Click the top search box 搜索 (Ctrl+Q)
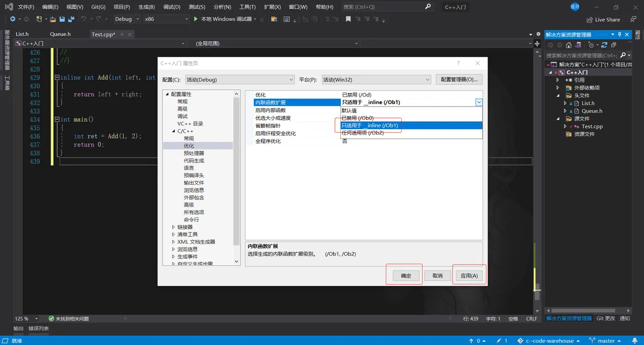The image size is (644, 345). click(388, 7)
